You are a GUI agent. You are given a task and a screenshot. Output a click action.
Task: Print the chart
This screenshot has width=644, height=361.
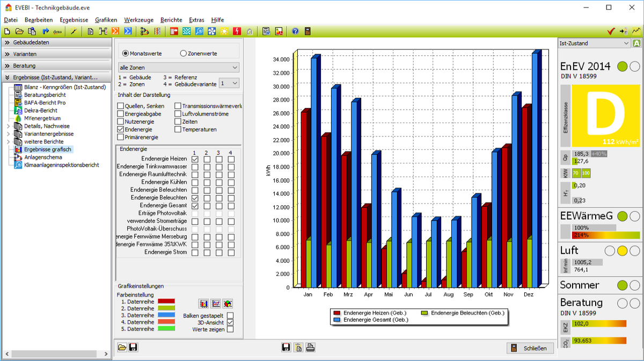click(310, 348)
